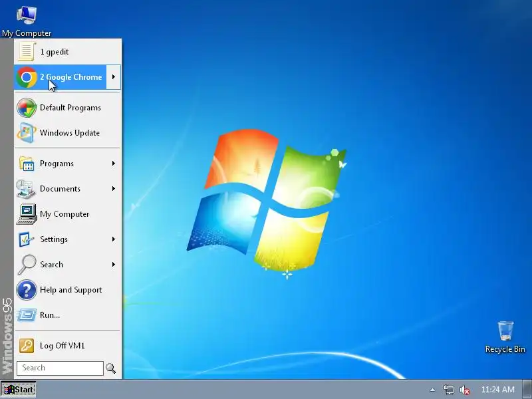
Task: Click the Search magnifying glass menu icon
Action: (x=27, y=264)
